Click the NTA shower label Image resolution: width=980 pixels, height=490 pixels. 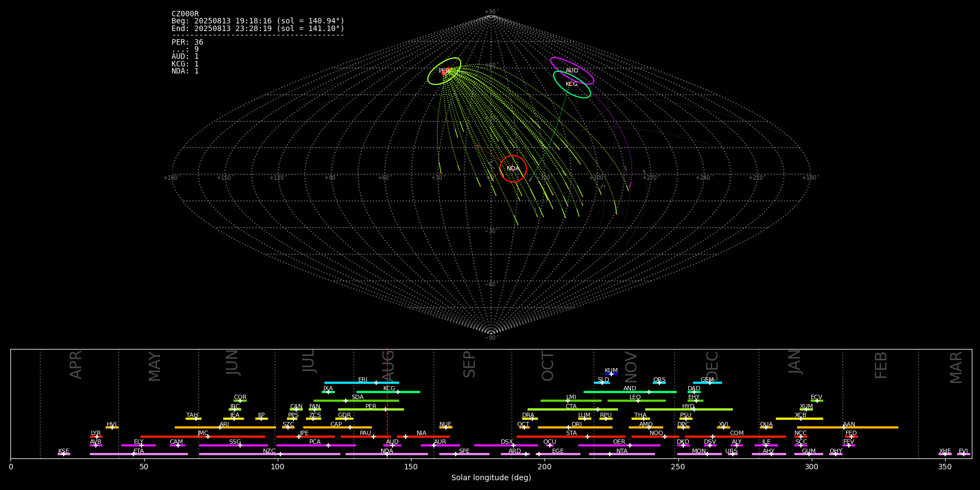pyautogui.click(x=622, y=451)
